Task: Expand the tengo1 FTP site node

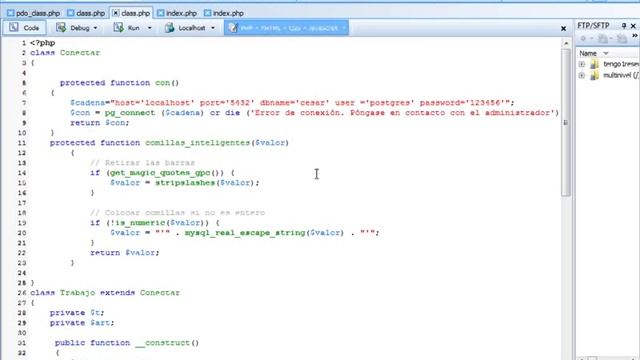Action: 582,64
